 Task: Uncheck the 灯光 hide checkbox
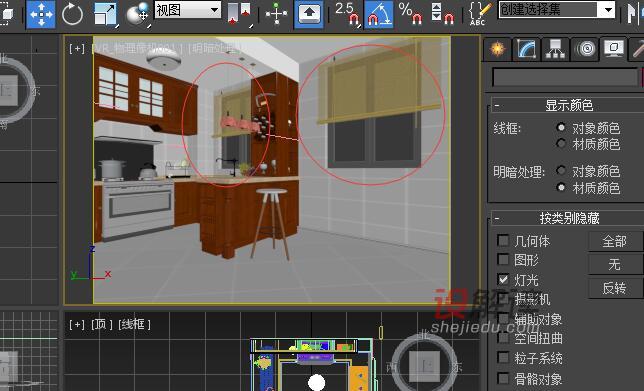[503, 279]
